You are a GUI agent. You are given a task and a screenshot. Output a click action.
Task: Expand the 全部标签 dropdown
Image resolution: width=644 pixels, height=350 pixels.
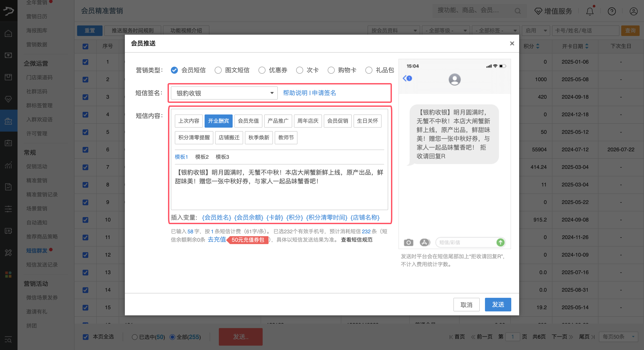click(496, 30)
